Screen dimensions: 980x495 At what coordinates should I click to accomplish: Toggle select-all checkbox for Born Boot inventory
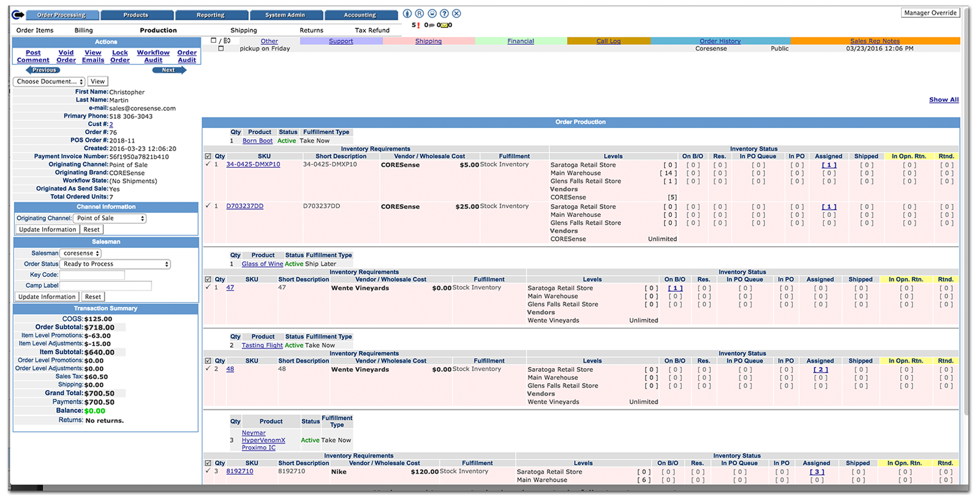208,156
